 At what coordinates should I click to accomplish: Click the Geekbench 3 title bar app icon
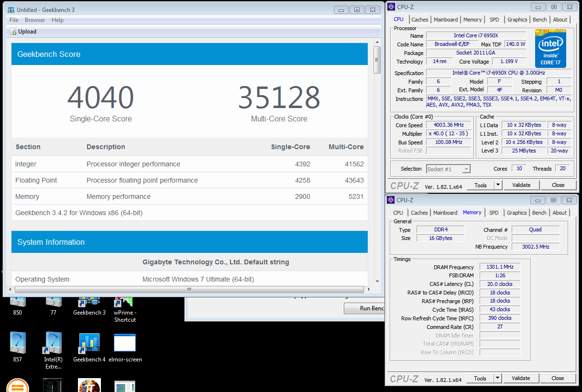pyautogui.click(x=11, y=10)
